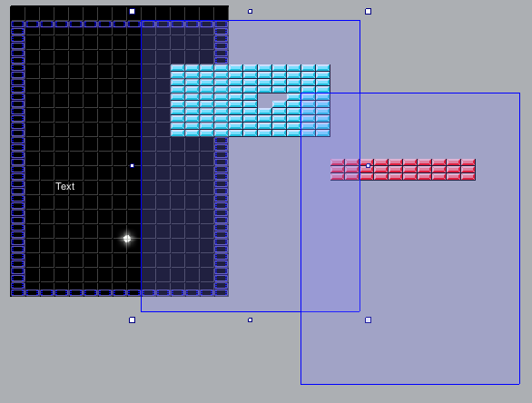Click the small bottom-center selection handle

[250, 319]
